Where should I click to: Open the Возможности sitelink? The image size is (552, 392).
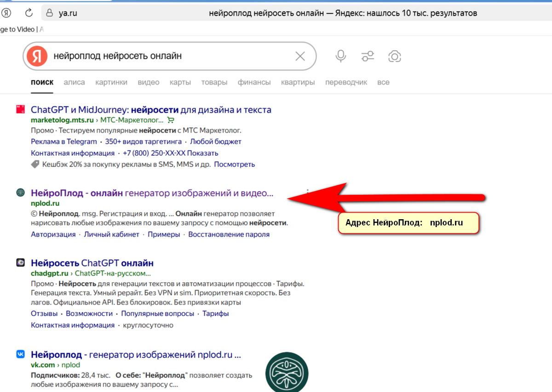89,313
